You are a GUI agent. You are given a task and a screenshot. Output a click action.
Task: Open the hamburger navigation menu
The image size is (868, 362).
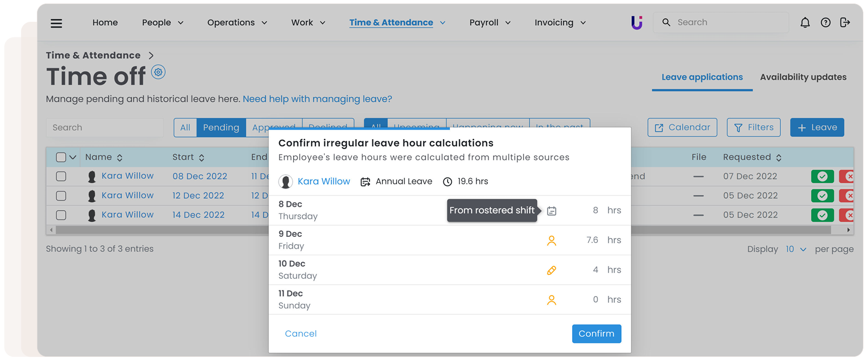[56, 23]
